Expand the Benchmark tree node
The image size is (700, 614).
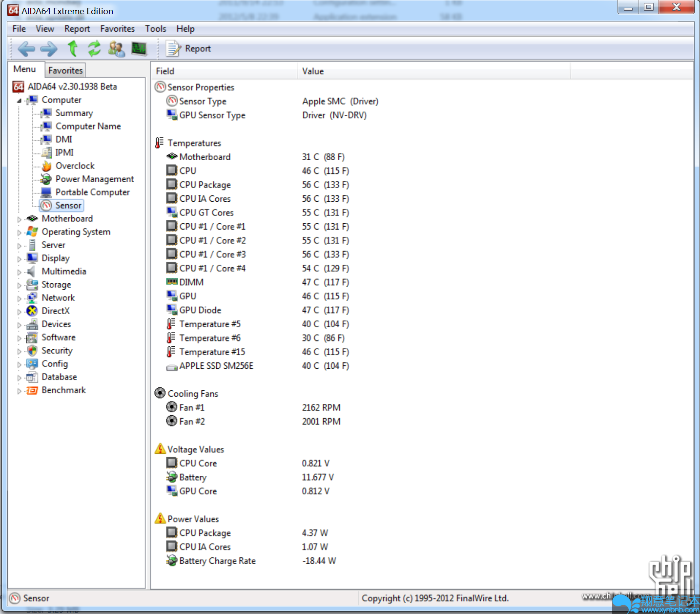coord(20,391)
